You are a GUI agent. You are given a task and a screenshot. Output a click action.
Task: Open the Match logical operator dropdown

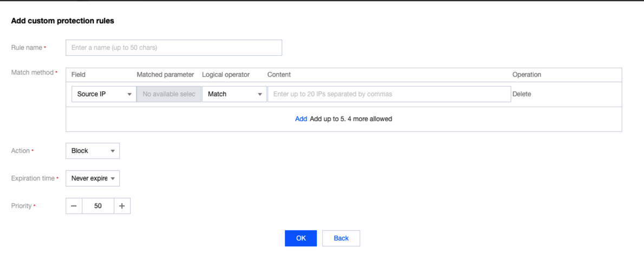[x=234, y=94]
